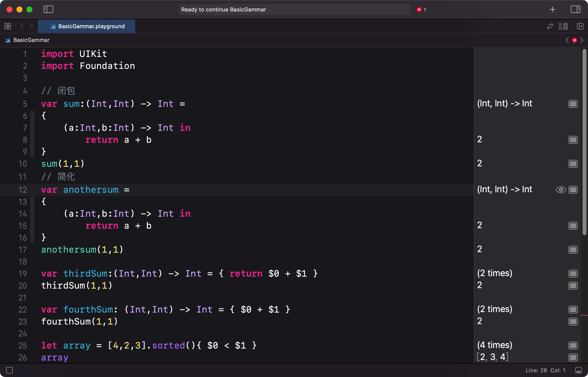Click the bottom-left execution square button
Viewport: 588px width, 377px height.
(9, 370)
